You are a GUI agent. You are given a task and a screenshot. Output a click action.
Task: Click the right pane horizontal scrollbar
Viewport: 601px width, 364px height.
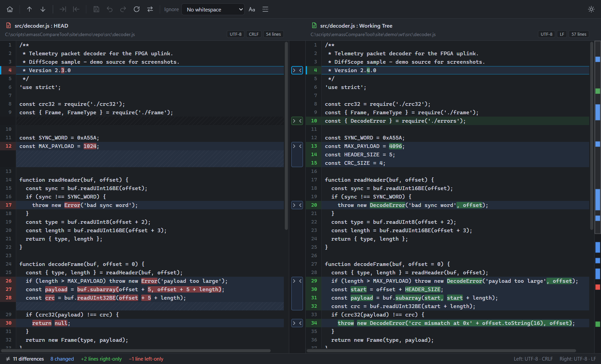coord(441,351)
